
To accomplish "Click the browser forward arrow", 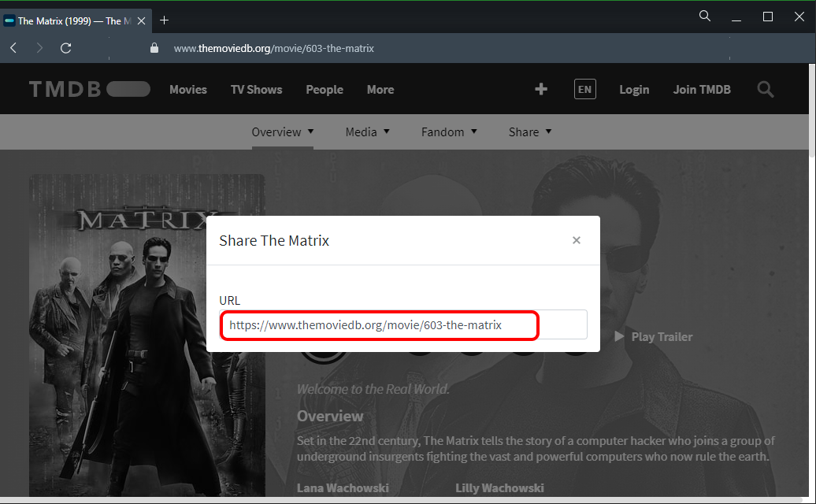I will (39, 48).
